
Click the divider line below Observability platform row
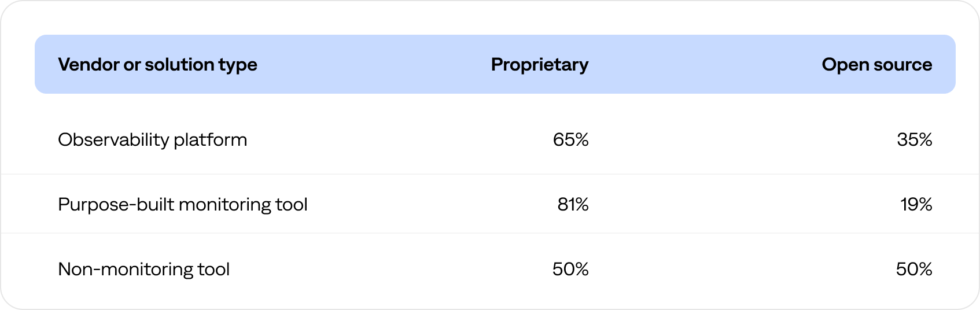490,174
